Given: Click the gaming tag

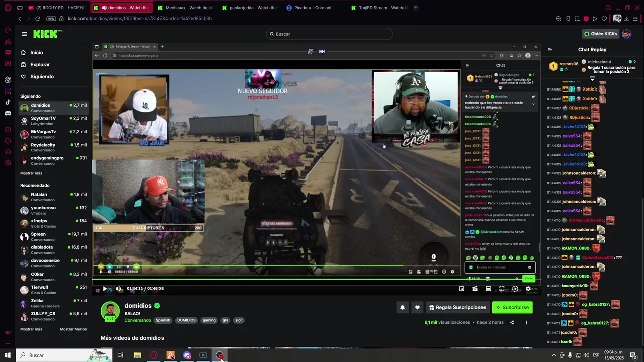Looking at the screenshot, I should 209,320.
